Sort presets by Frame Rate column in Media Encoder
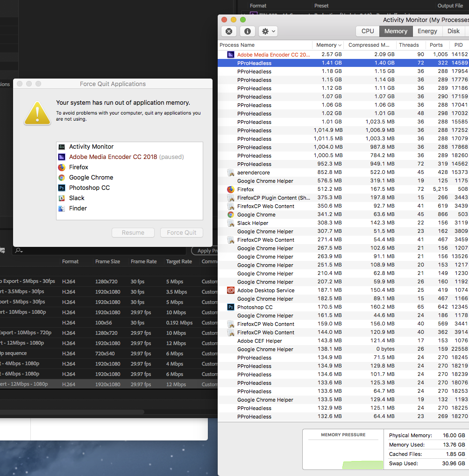Image resolution: width=469 pixels, height=476 pixels. (143, 261)
